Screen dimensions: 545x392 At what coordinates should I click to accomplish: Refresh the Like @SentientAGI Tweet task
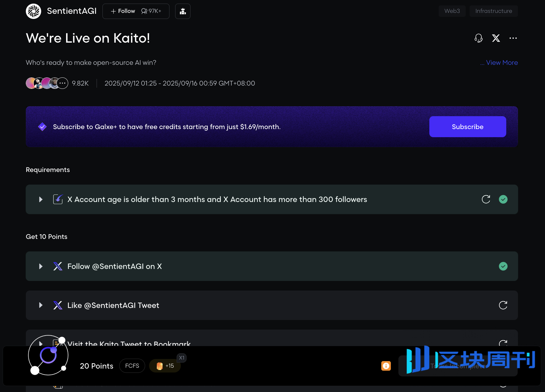[503, 305]
